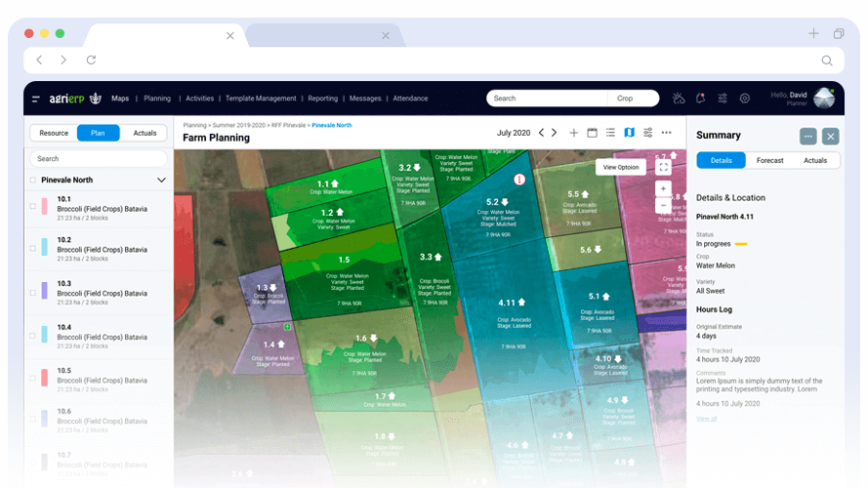
Task: Add new item with plus icon
Action: [x=574, y=133]
